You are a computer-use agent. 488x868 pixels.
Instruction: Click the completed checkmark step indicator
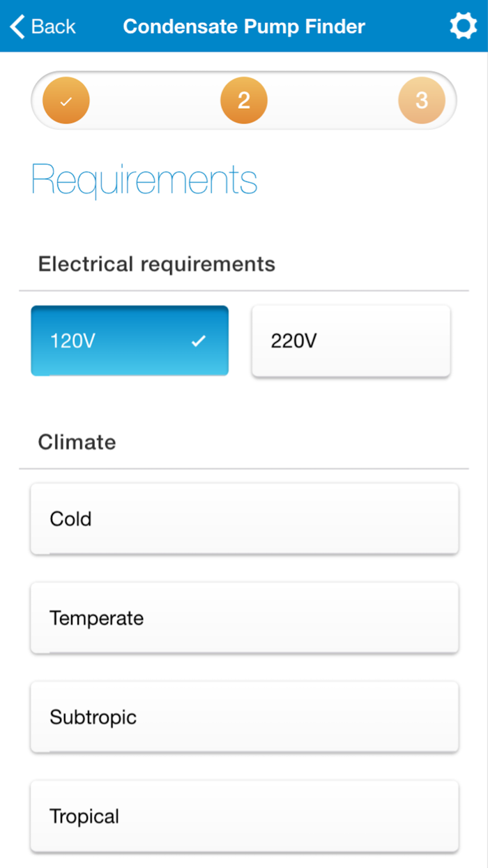[x=66, y=100]
